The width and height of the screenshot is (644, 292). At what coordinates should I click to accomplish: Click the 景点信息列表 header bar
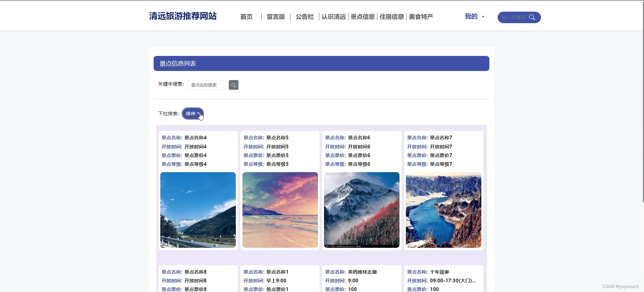point(321,63)
